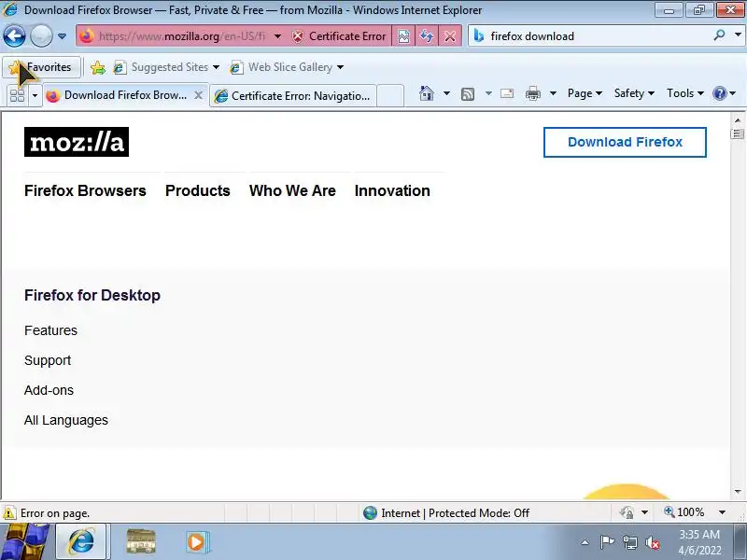The width and height of the screenshot is (747, 560).
Task: Select the mozilla.org URL address field
Action: [181, 36]
